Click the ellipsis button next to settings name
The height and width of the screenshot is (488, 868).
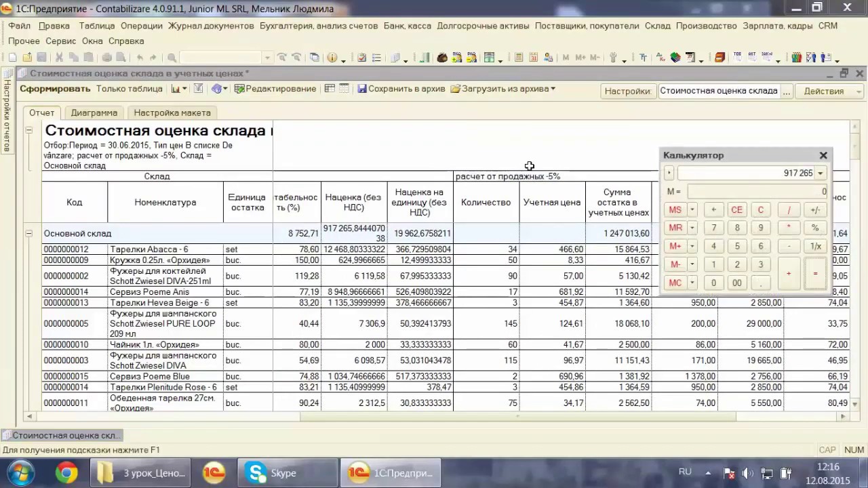[x=787, y=91]
